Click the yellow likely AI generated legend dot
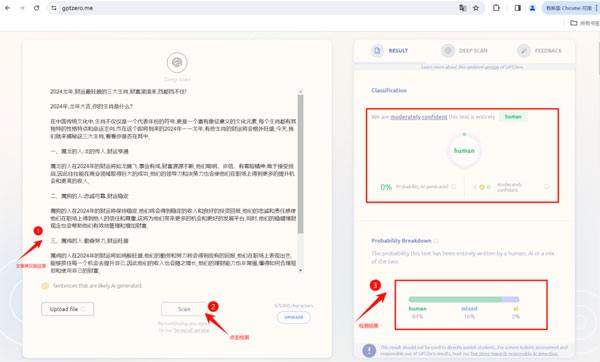The height and width of the screenshot is (362, 600). pyautogui.click(x=45, y=286)
